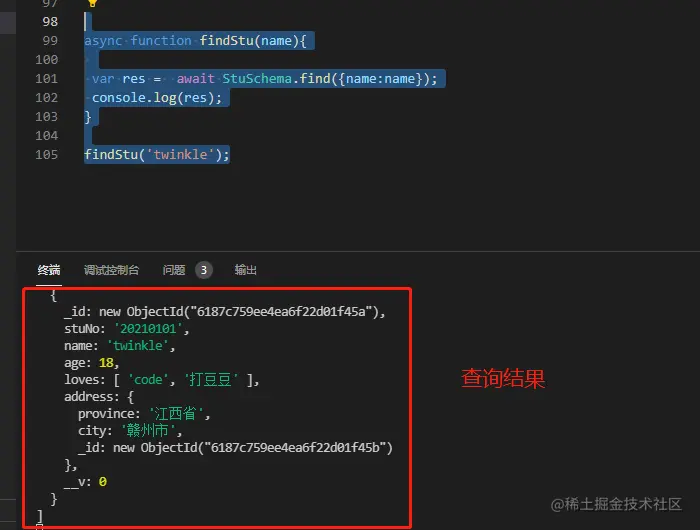Open the 调试控制台 tab
The image size is (700, 530).
click(x=112, y=270)
